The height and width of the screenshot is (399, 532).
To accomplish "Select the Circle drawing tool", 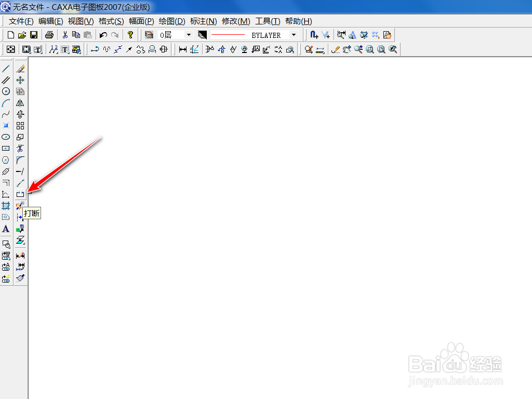I will (6, 91).
